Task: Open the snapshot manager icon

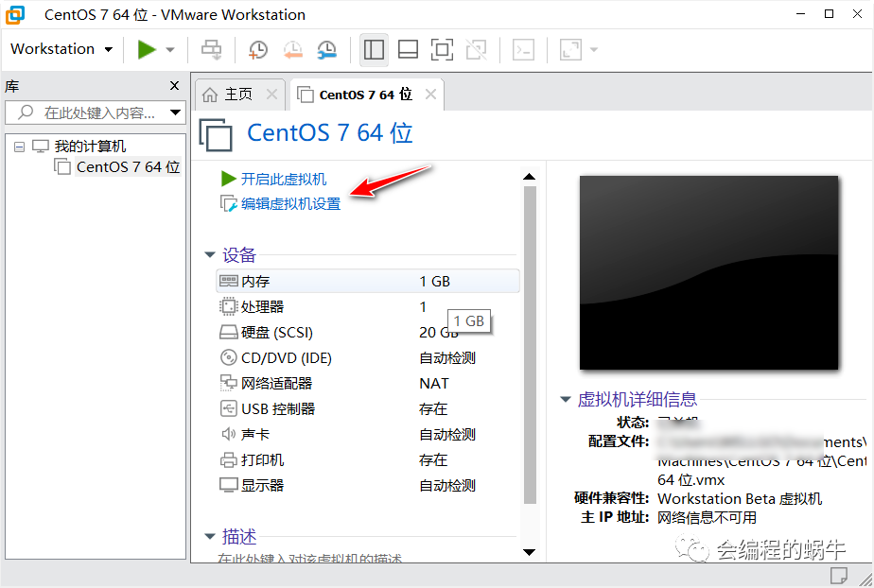Action: click(x=327, y=49)
